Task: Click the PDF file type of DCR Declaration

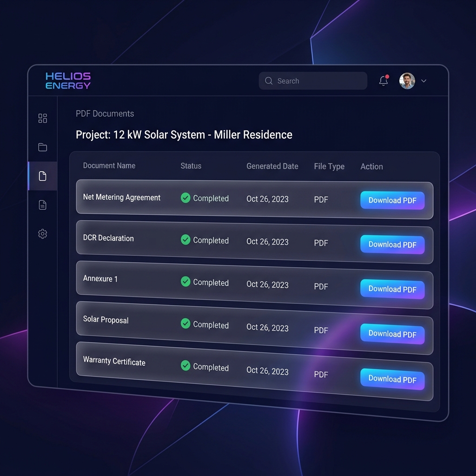Action: click(321, 243)
